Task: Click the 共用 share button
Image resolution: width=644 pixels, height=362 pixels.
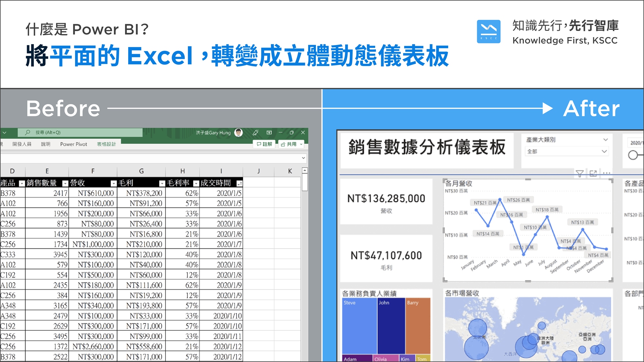Action: 291,144
